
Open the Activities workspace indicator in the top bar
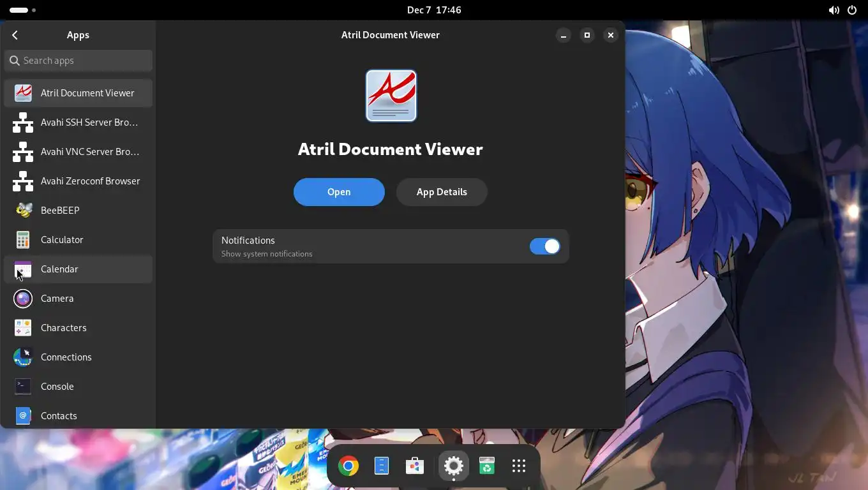click(23, 10)
